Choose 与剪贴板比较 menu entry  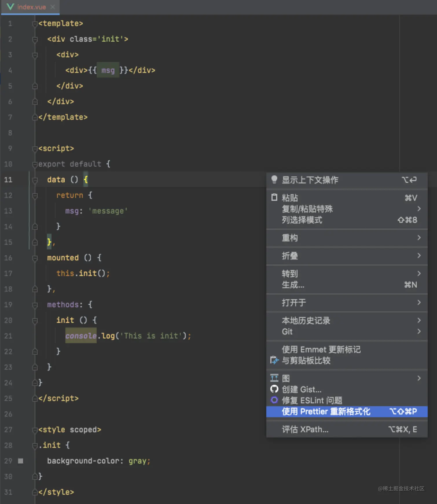click(347, 360)
